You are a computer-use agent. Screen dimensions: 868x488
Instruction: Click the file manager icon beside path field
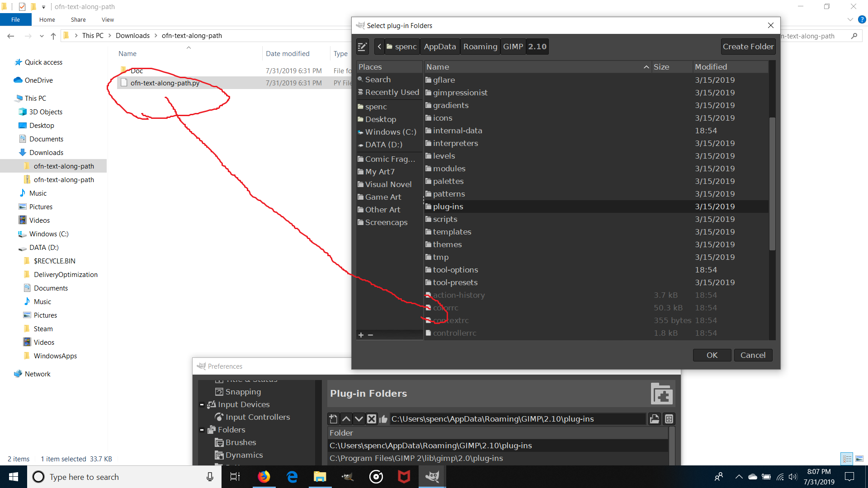pyautogui.click(x=669, y=419)
